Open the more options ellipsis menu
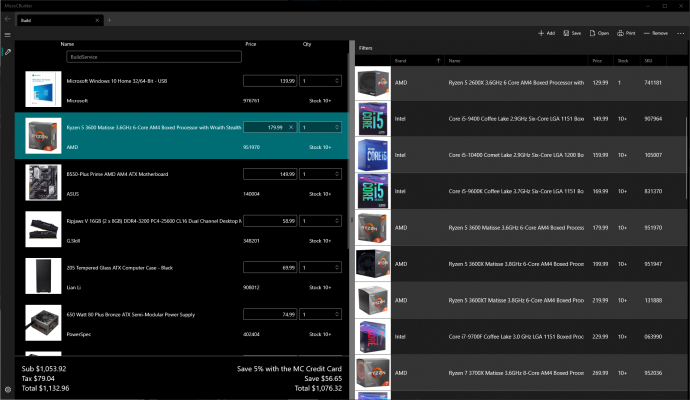 point(680,33)
